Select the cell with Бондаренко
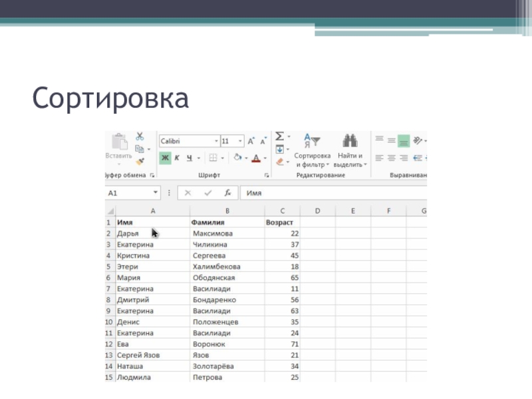 [227, 300]
